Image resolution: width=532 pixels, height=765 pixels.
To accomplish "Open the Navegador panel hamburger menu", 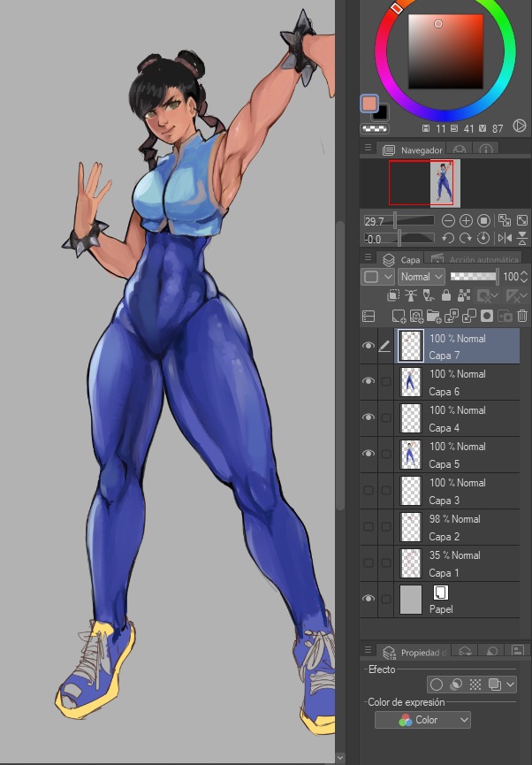I will coord(369,148).
